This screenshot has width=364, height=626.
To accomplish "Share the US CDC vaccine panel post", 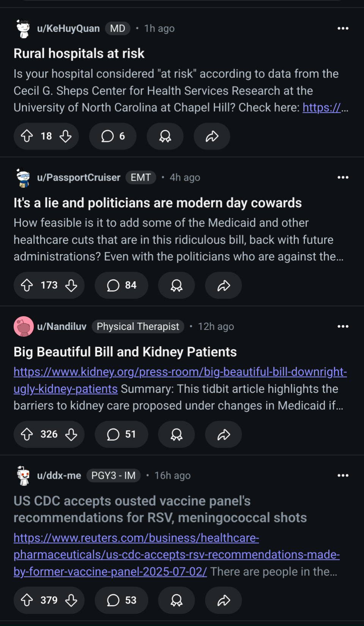I will tap(224, 600).
